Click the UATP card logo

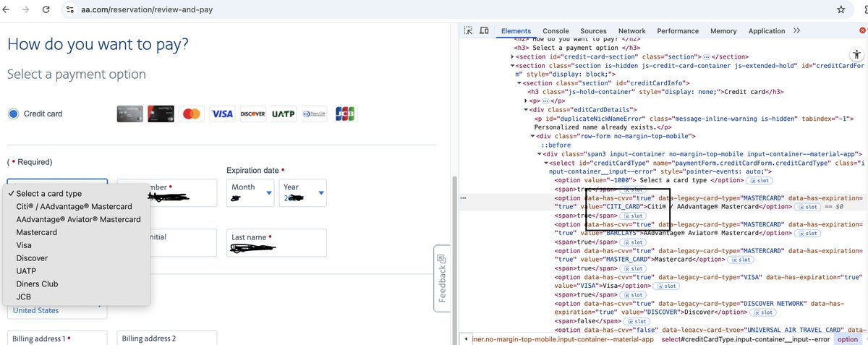[284, 114]
